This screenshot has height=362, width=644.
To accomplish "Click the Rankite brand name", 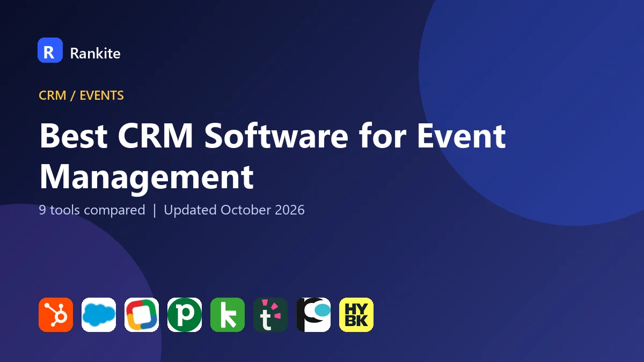I will pyautogui.click(x=95, y=53).
